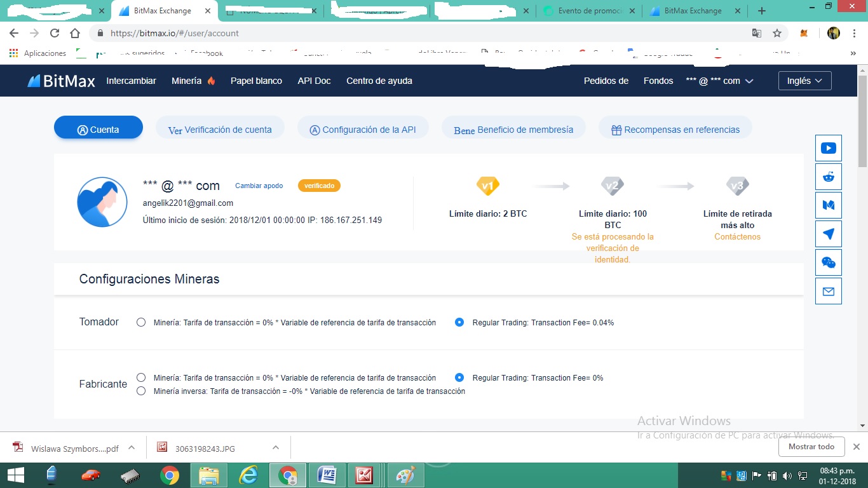Image resolution: width=868 pixels, height=488 pixels.
Task: Expand the Wislawa Szymbors pdf download options
Action: coord(132,447)
